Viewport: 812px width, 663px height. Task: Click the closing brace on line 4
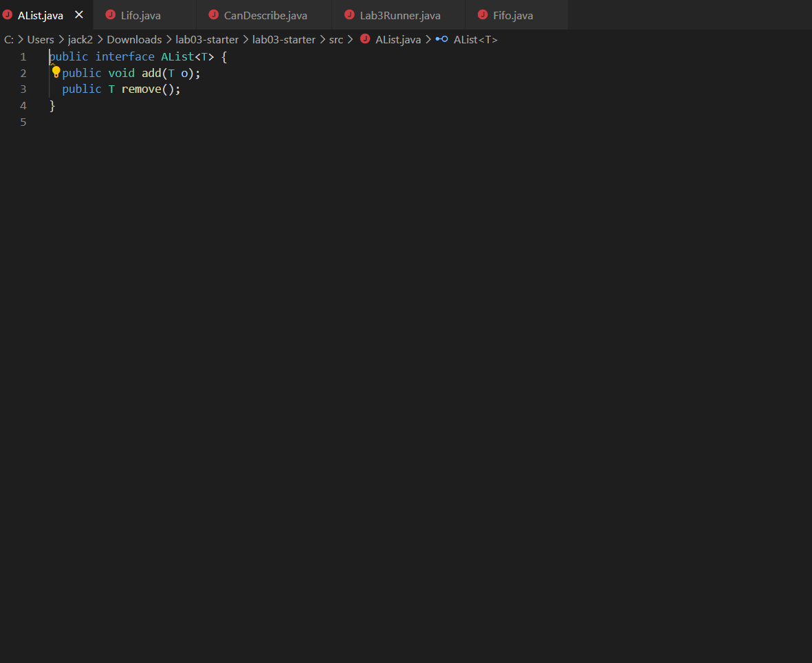pos(52,106)
